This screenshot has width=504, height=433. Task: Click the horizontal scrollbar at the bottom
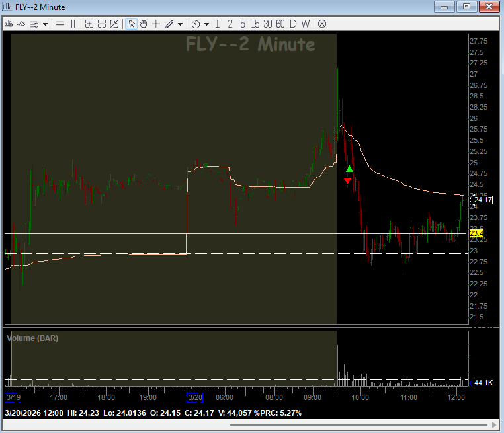coord(358,425)
